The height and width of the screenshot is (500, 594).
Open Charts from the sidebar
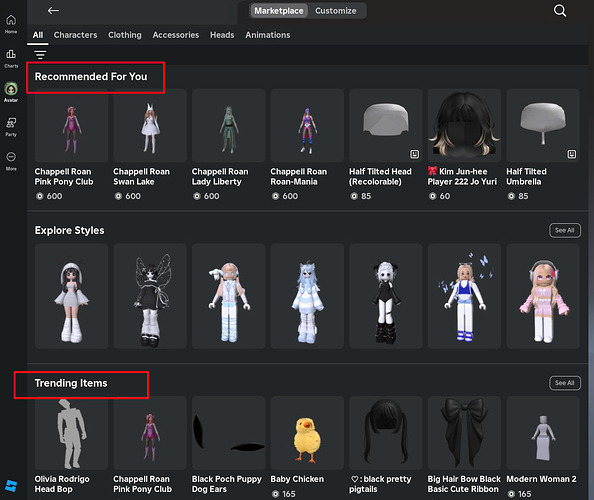click(11, 58)
